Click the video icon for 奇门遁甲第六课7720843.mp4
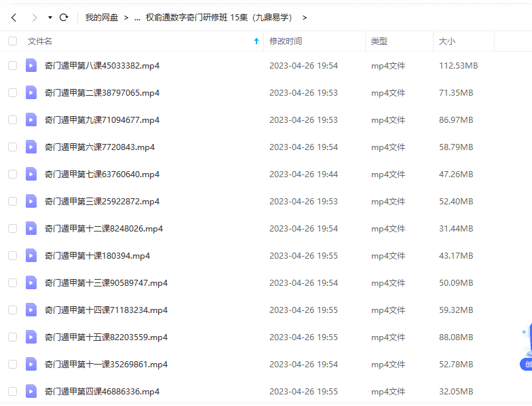This screenshot has height=406, width=532. tap(31, 147)
